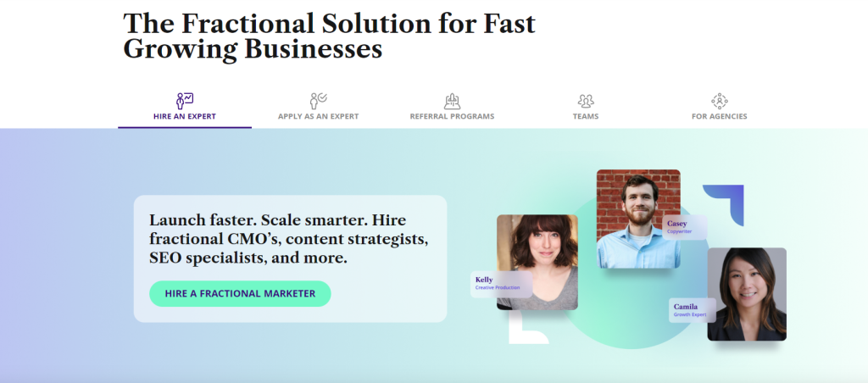Click the For Agencies network icon

coord(719,101)
